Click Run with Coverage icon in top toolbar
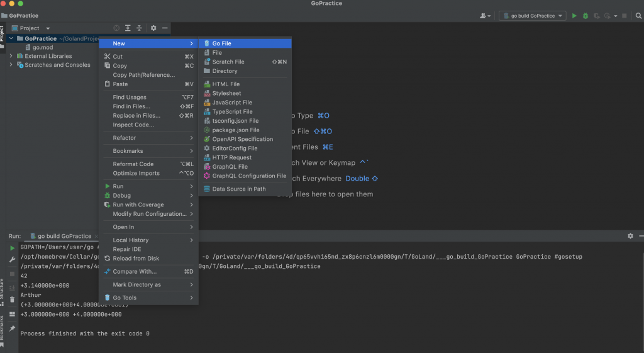644x353 pixels. [x=596, y=16]
